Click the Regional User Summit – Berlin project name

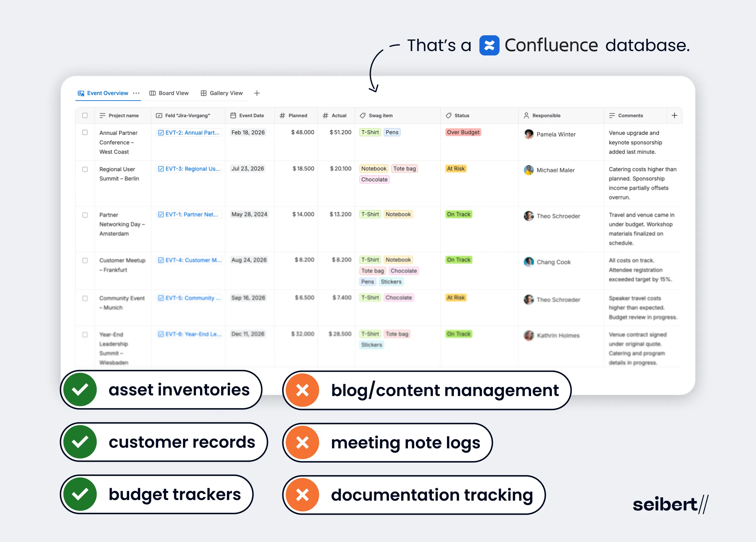tap(119, 174)
